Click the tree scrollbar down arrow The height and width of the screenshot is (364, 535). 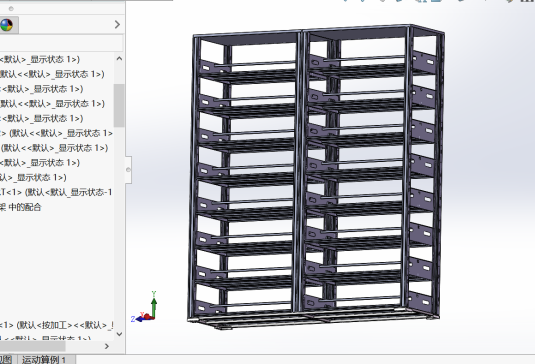pyautogui.click(x=119, y=334)
